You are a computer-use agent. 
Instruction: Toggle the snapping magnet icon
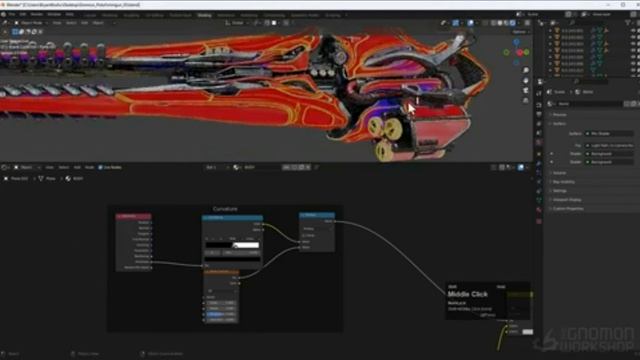(x=267, y=23)
